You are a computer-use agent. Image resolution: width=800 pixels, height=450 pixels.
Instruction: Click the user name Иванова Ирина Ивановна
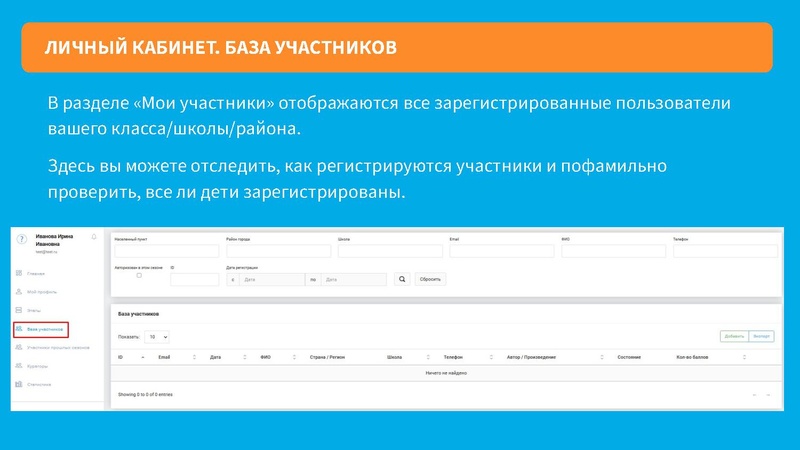(x=54, y=240)
